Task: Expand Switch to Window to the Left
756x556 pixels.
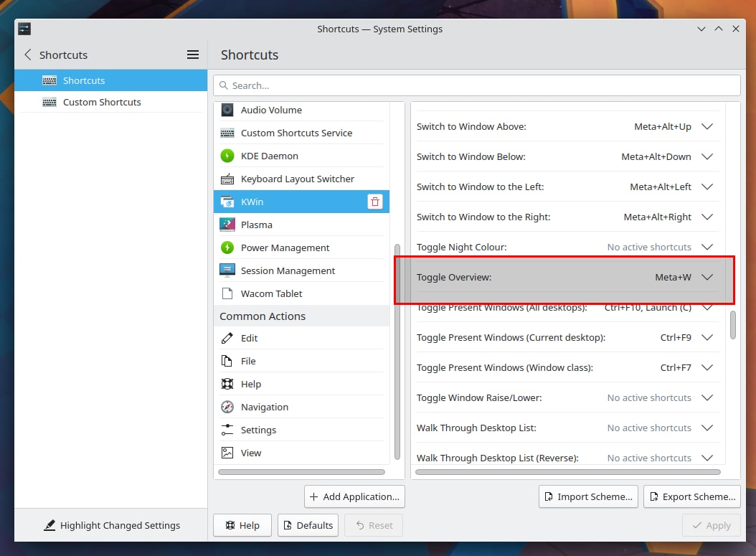Action: coord(707,187)
